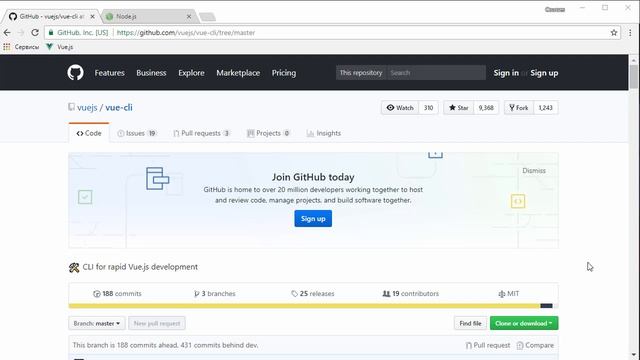Dismiss the Join GitHub banner
640x360 pixels.
click(x=533, y=171)
